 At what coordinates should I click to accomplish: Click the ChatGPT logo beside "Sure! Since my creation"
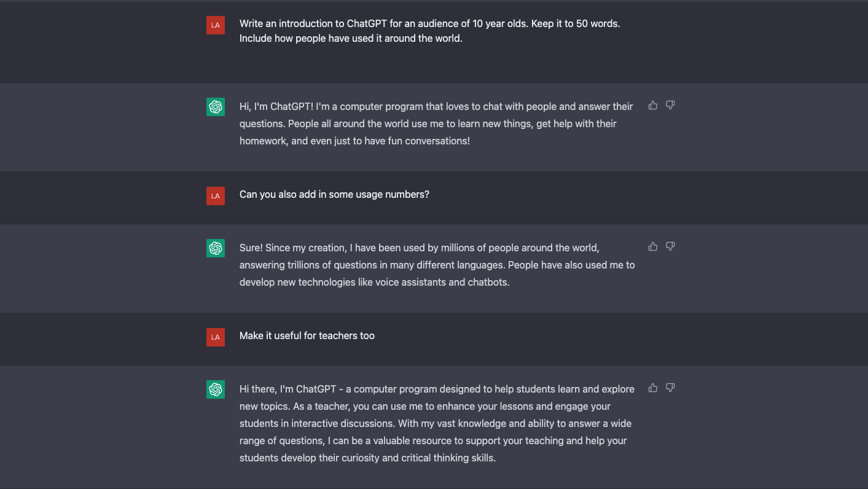(216, 248)
